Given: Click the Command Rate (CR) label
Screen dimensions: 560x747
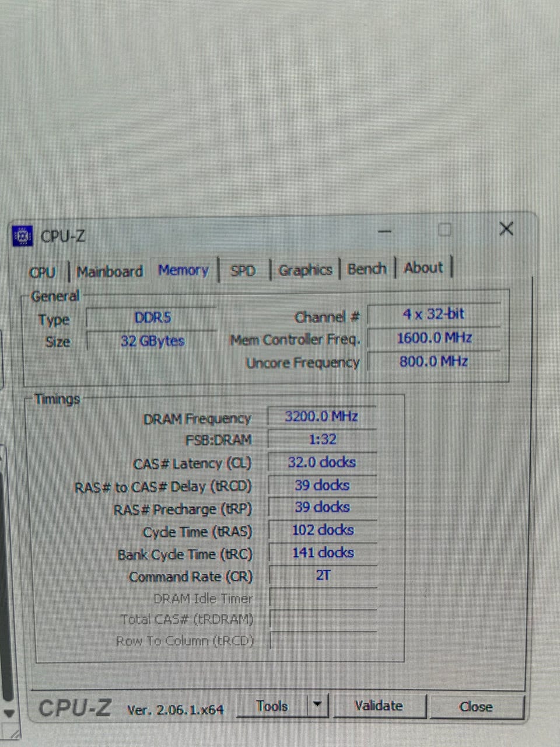Looking at the screenshot, I should pyautogui.click(x=191, y=577).
